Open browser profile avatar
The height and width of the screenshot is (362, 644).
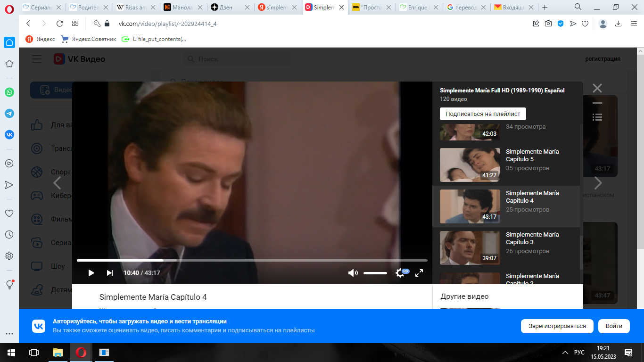pos(603,24)
